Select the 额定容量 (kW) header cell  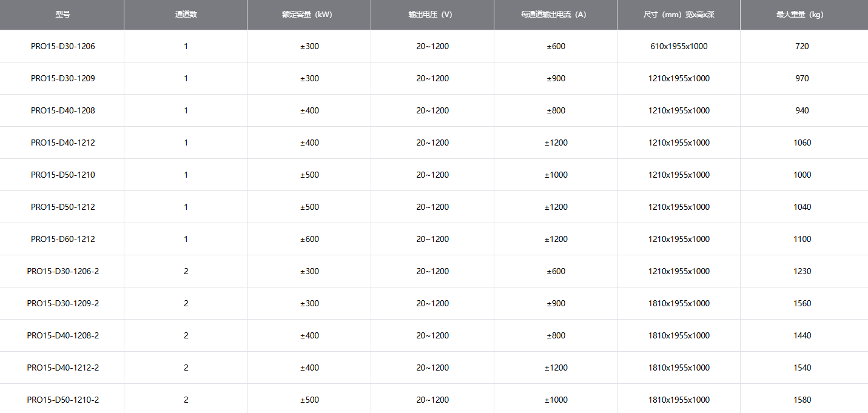click(309, 15)
